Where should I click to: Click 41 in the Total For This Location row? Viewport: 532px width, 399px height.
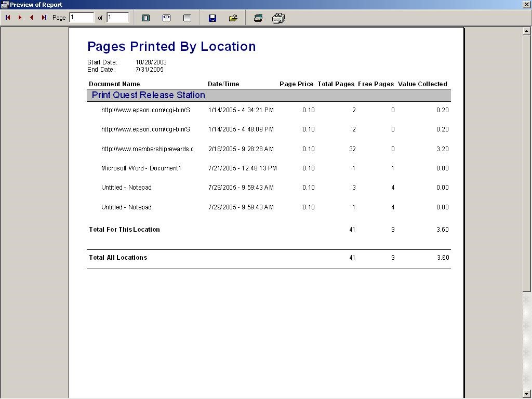pyautogui.click(x=352, y=230)
